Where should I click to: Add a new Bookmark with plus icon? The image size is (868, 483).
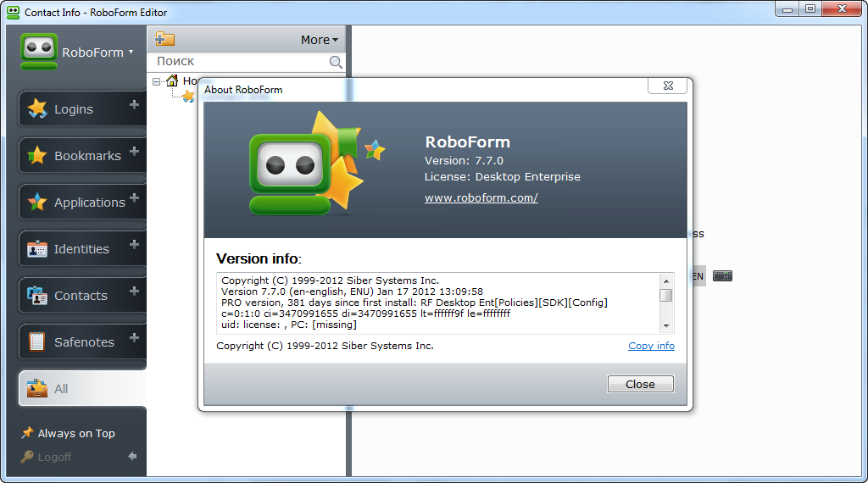[x=134, y=151]
